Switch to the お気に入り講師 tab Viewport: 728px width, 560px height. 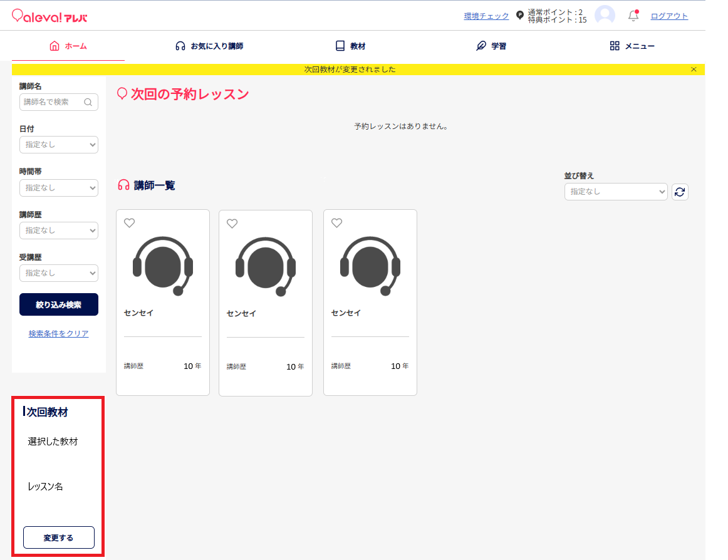[x=209, y=46]
